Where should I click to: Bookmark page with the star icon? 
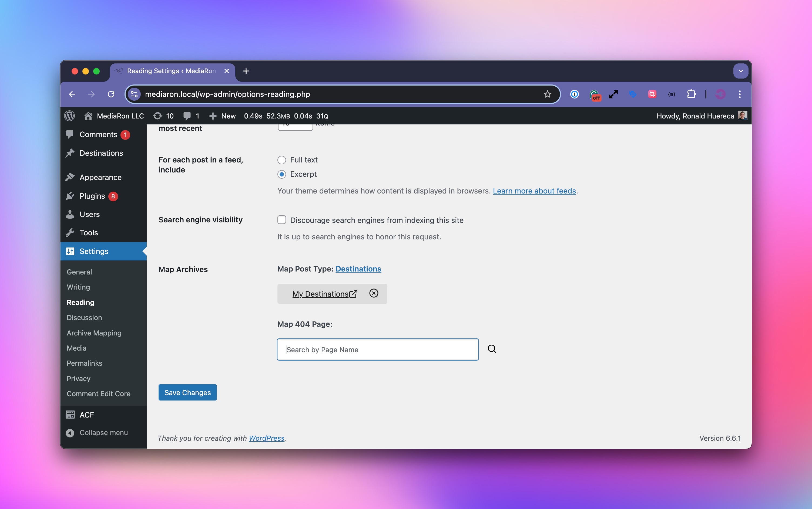pyautogui.click(x=547, y=94)
